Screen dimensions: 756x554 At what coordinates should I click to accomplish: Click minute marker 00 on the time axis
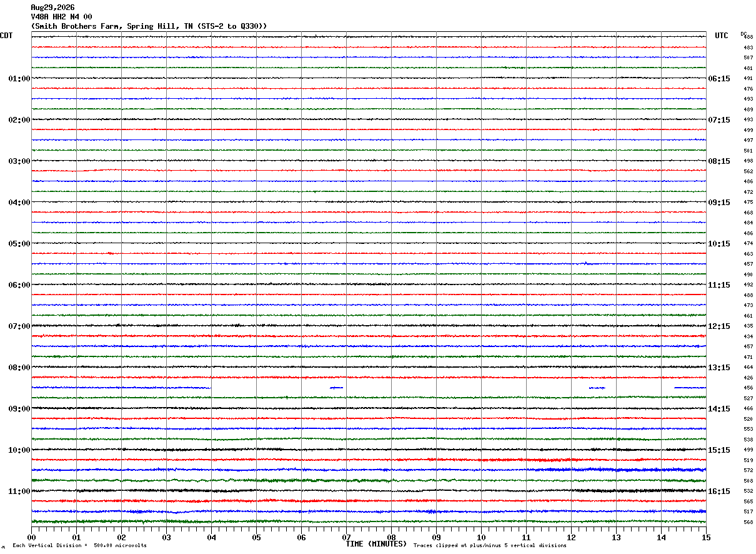[x=31, y=537]
